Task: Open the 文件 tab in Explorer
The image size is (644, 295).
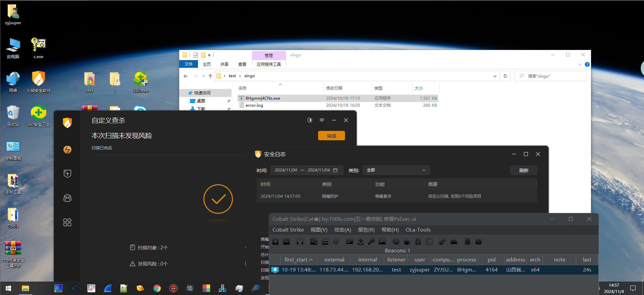Action: 189,64
